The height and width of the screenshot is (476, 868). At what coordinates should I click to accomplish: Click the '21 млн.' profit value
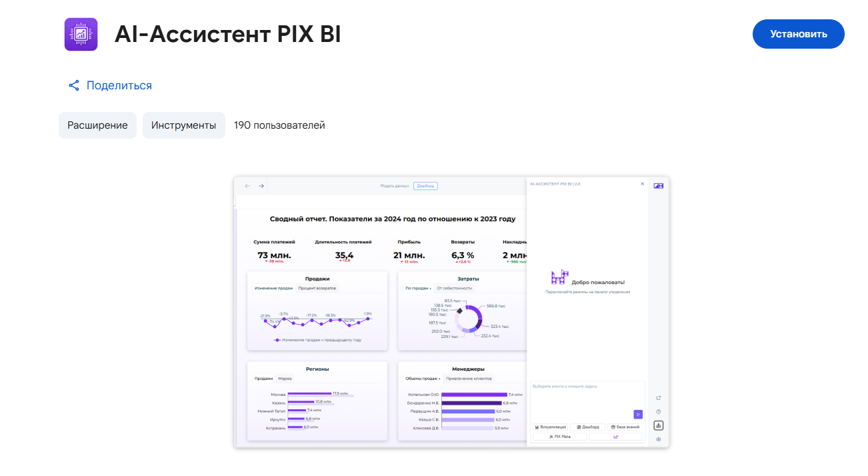pos(409,255)
